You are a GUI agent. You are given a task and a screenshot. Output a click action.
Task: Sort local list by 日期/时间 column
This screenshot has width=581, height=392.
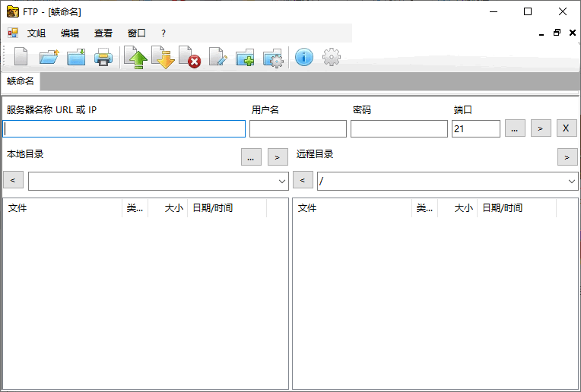tap(227, 208)
